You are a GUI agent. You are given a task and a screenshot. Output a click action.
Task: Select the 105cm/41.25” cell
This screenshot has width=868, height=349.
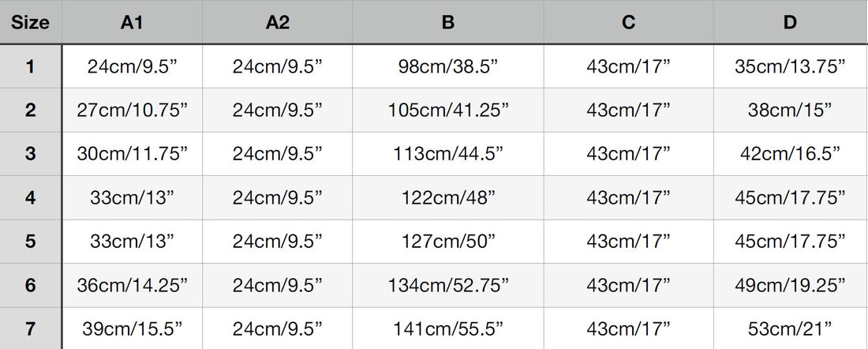point(447,110)
